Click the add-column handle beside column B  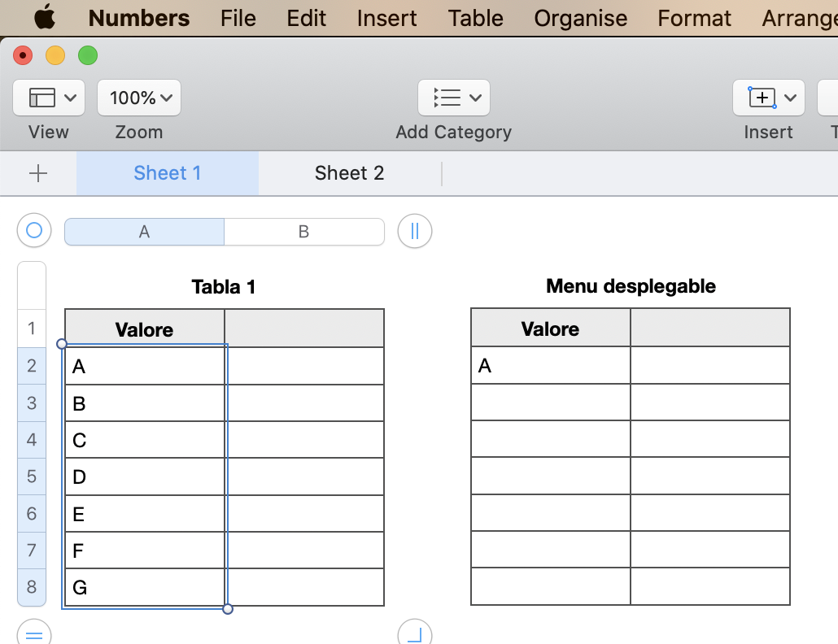415,231
